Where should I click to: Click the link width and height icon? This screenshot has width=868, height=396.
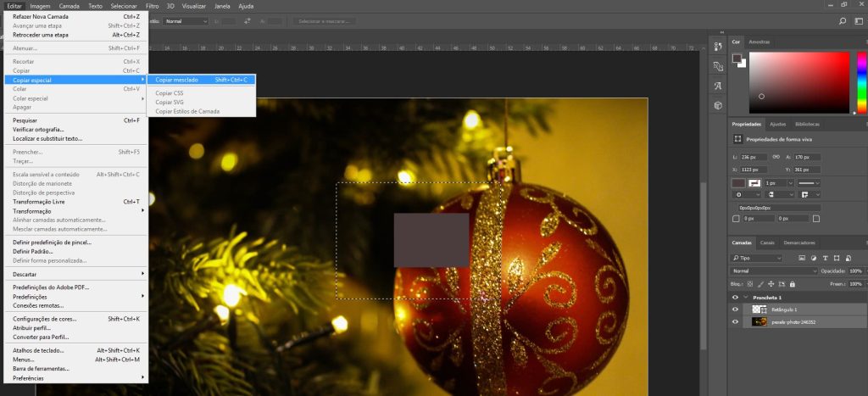pyautogui.click(x=776, y=157)
